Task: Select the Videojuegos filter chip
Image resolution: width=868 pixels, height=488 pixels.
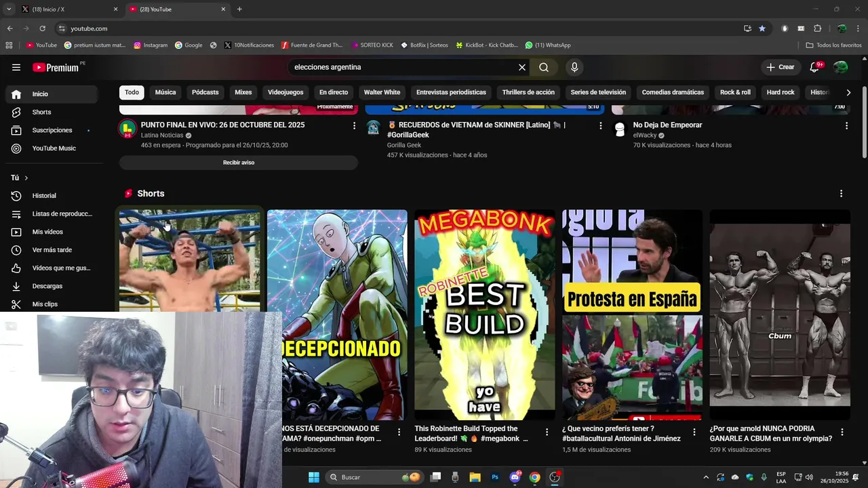Action: point(285,92)
